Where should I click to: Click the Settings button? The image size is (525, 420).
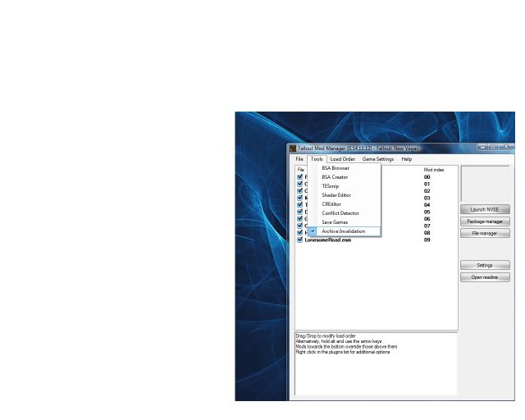click(x=485, y=265)
